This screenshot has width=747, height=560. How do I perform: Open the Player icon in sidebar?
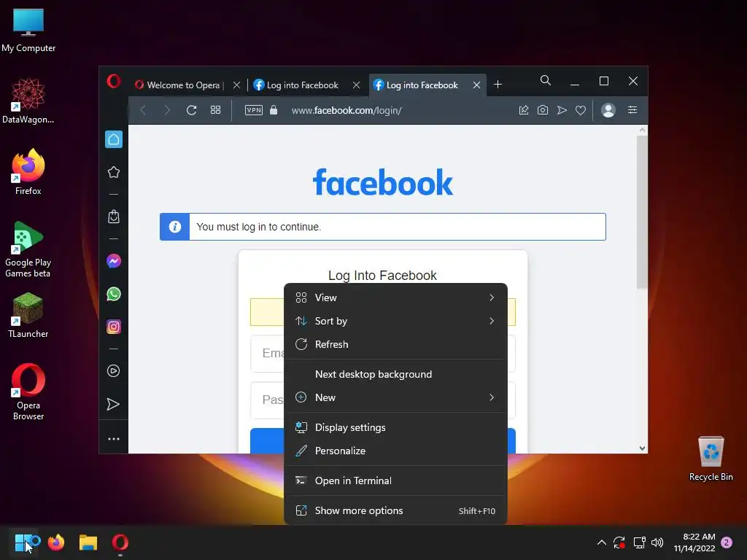(x=113, y=371)
